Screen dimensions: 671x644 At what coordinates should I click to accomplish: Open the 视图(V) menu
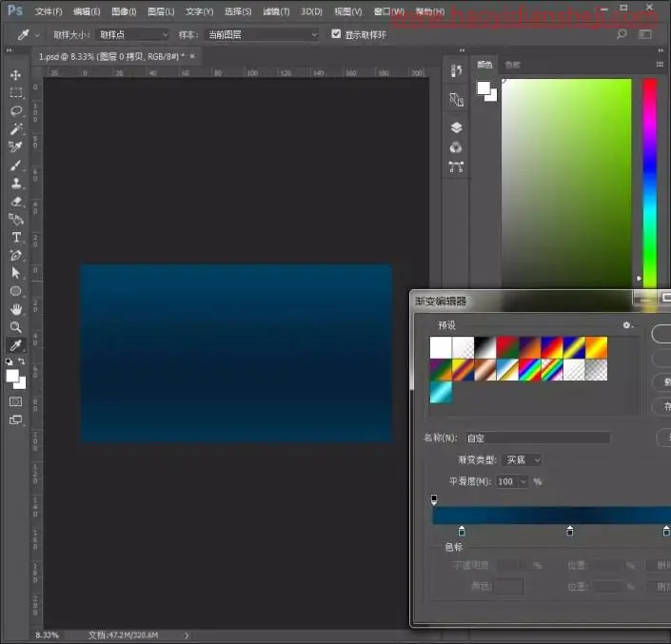(x=348, y=11)
